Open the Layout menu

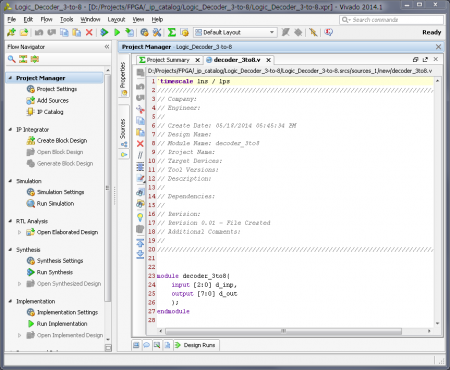click(x=116, y=19)
